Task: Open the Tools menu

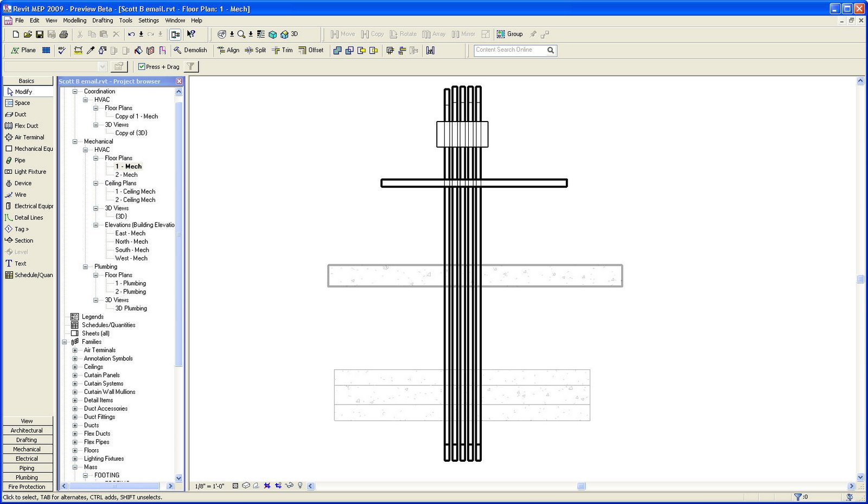Action: pos(126,21)
